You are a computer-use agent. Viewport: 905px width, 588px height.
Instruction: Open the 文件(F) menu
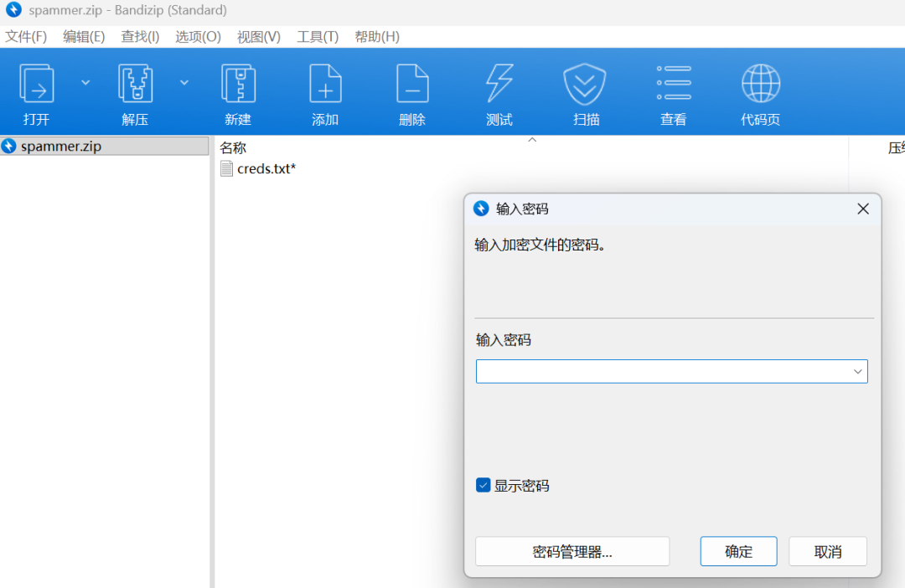[26, 37]
